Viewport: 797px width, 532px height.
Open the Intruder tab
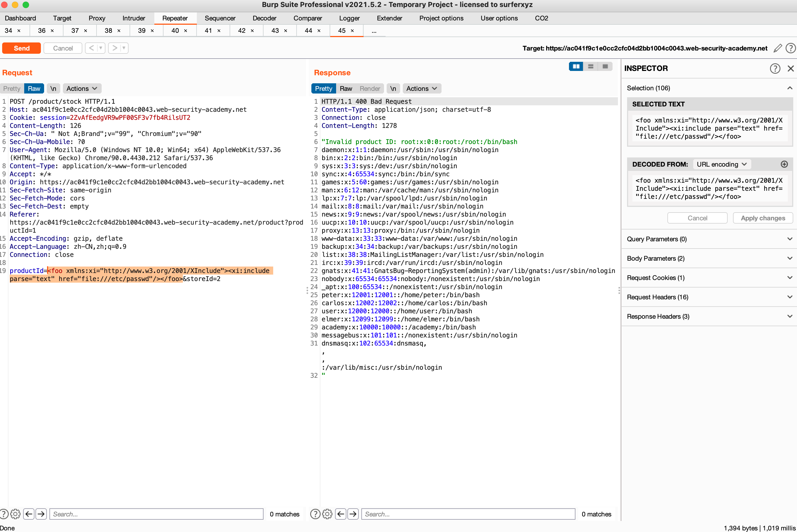[x=134, y=18]
